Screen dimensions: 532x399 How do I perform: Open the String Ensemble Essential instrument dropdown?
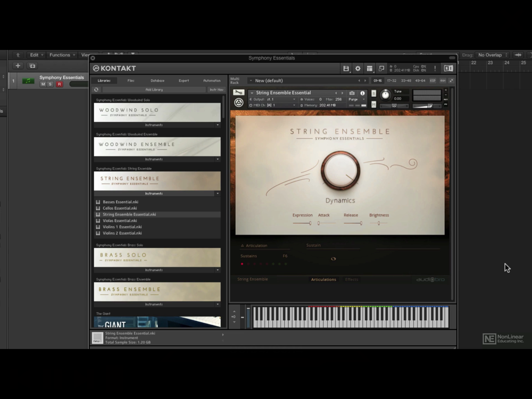click(252, 93)
